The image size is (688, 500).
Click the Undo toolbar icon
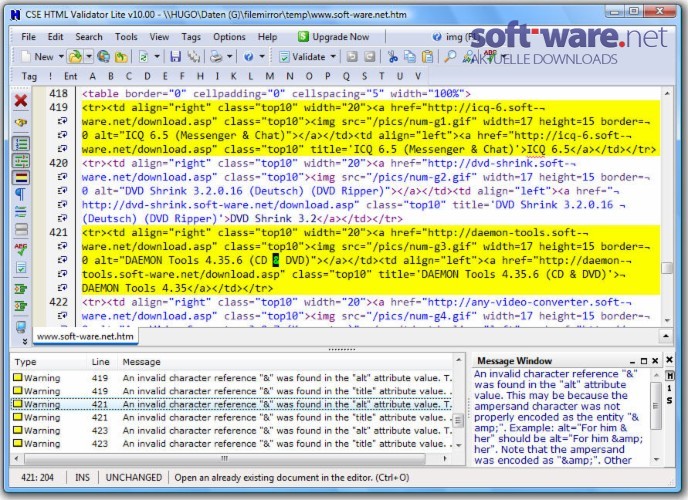[x=352, y=57]
